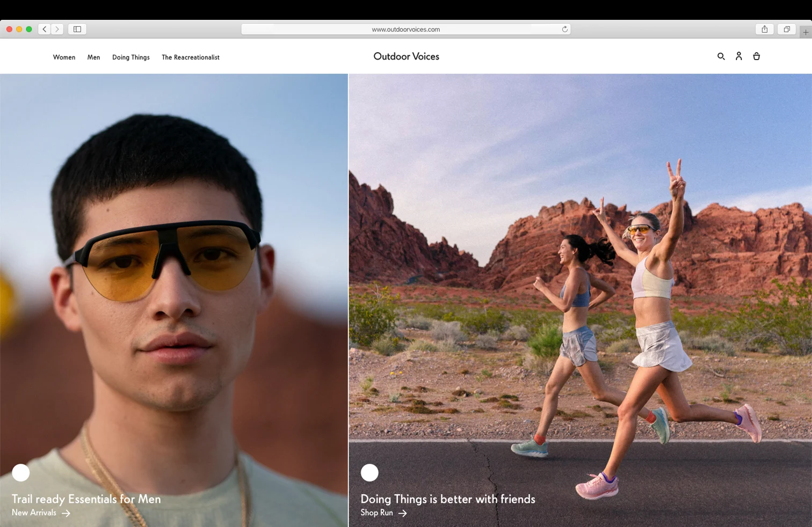Click the white circle on the runners photo

[369, 473]
